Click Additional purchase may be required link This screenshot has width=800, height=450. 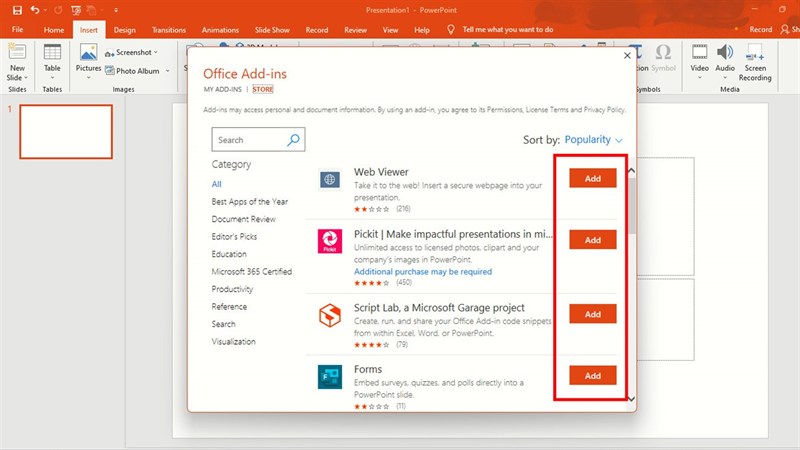pos(423,271)
